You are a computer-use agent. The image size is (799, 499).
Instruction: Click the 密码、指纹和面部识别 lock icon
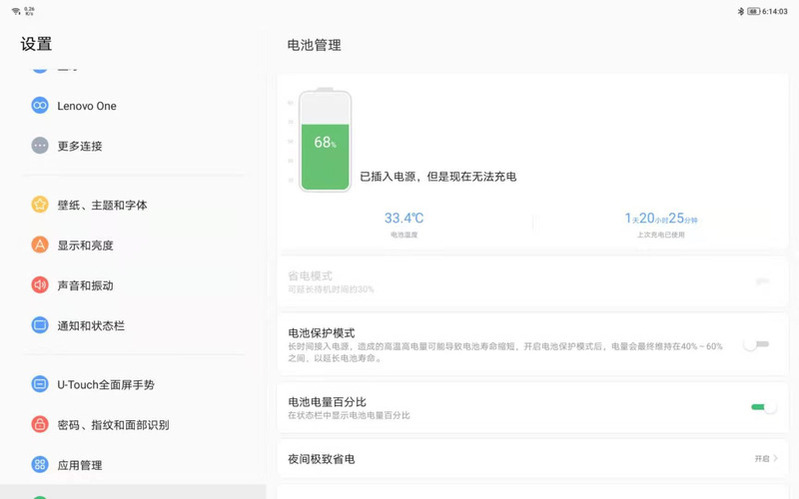[x=40, y=424]
